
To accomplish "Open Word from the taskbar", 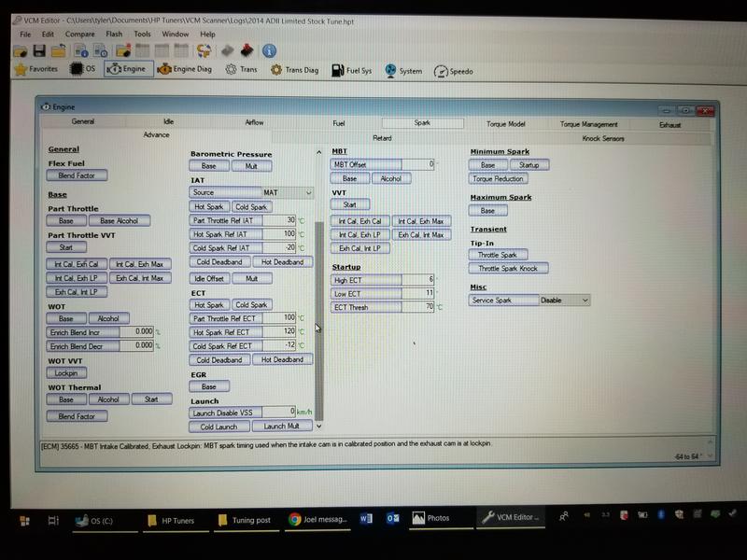I will pos(366,518).
